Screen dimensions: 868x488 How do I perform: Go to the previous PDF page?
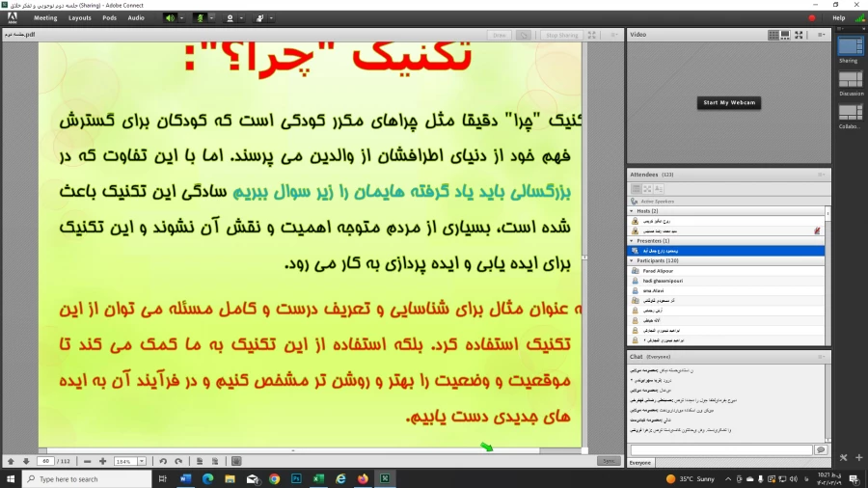(x=11, y=461)
